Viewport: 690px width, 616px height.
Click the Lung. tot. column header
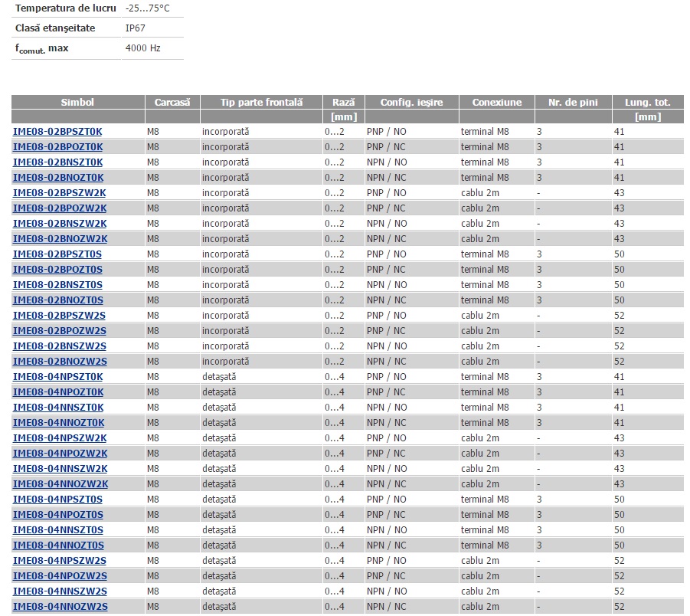648,102
